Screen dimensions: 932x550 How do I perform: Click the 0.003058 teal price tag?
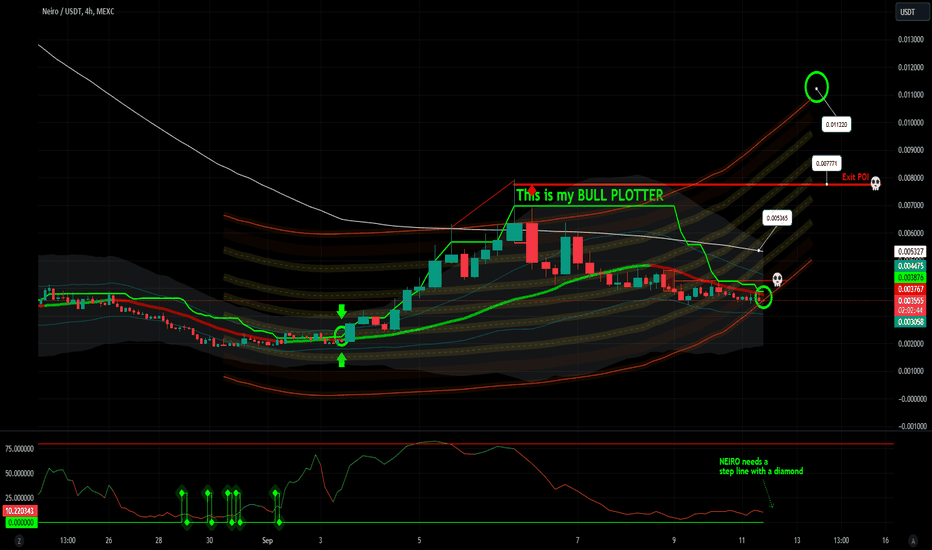point(910,322)
